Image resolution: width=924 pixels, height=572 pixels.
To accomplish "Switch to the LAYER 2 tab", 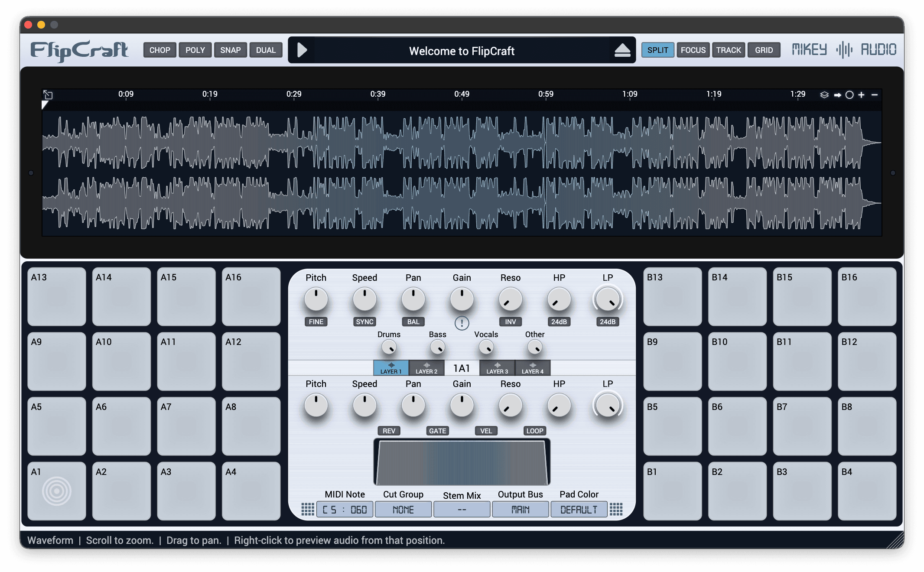I will point(426,368).
